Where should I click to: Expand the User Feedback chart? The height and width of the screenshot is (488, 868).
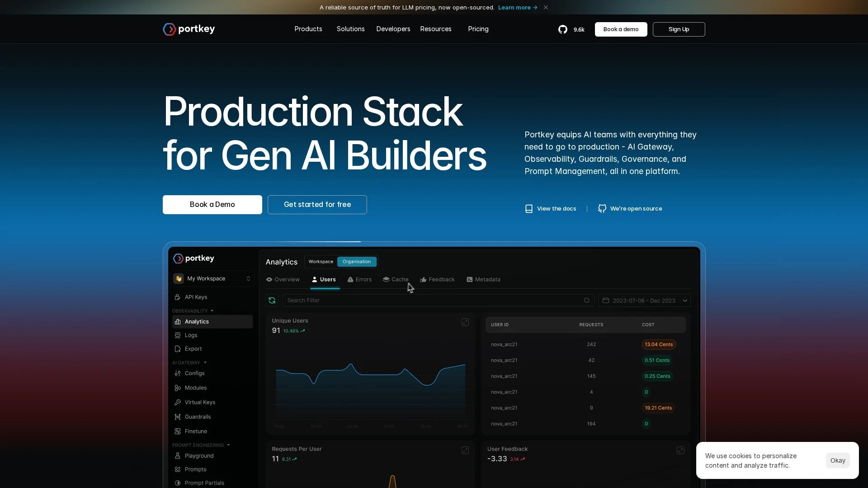pyautogui.click(x=680, y=450)
